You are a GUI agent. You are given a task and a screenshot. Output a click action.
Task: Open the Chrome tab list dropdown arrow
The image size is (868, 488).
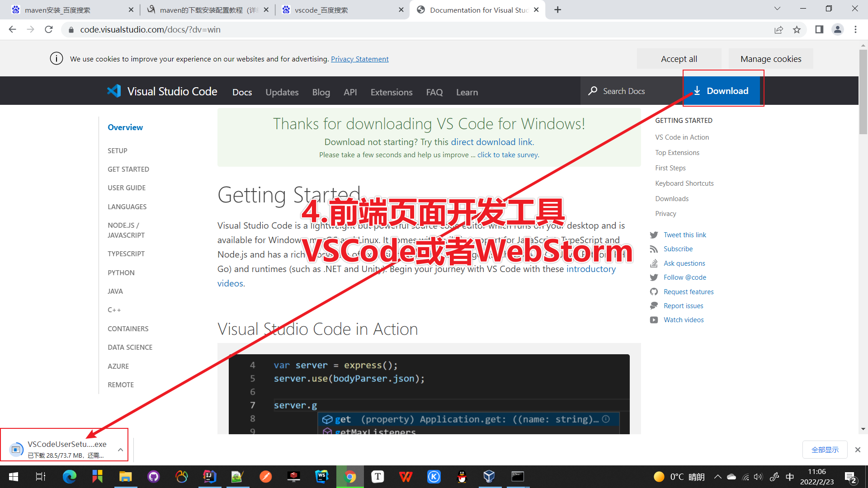pos(777,9)
